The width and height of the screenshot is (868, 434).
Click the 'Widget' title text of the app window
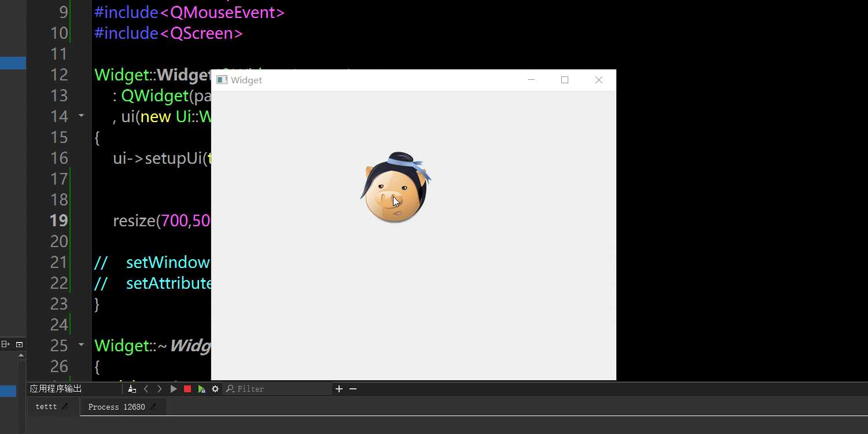coord(247,80)
